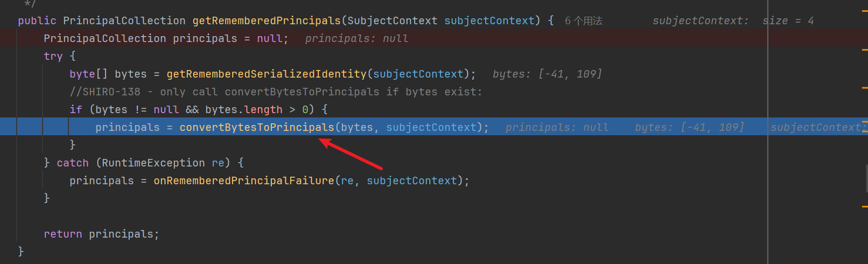Click the SubjectContext parameter type

click(392, 21)
